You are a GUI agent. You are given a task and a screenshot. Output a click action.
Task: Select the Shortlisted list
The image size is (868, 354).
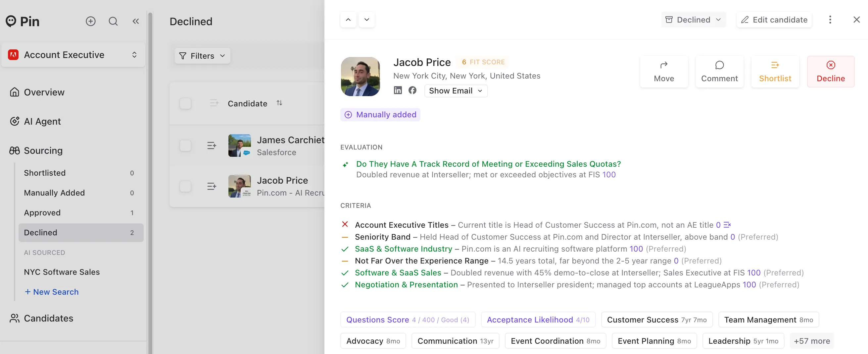pyautogui.click(x=81, y=173)
